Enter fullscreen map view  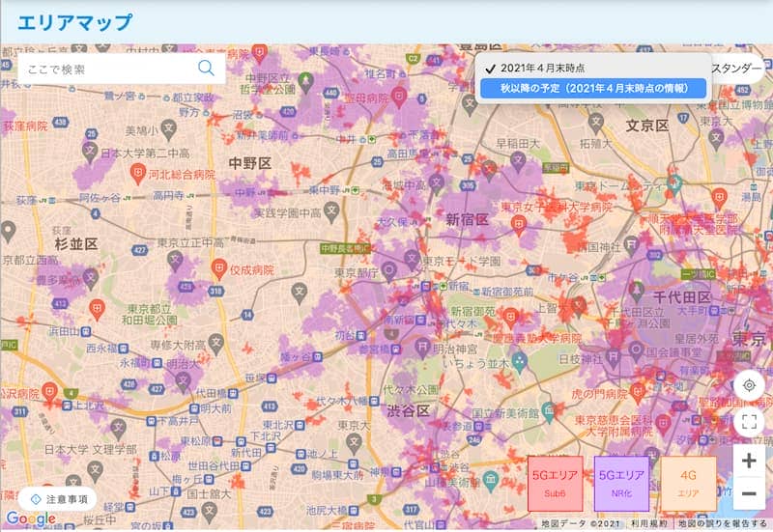(x=749, y=421)
